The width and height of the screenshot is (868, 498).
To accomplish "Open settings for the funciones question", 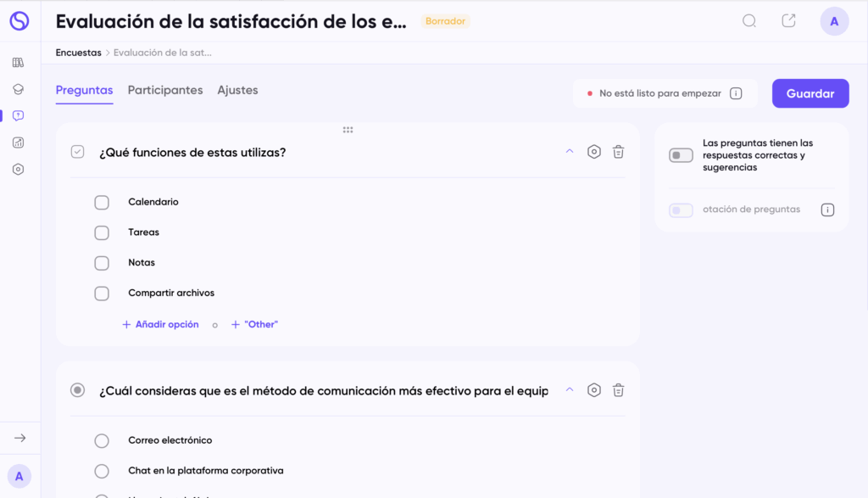I will click(x=594, y=152).
